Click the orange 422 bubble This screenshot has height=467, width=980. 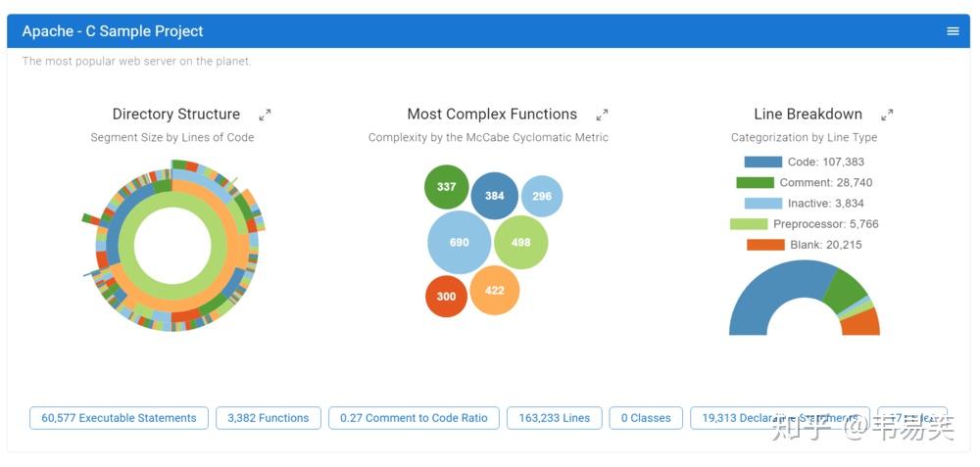click(x=494, y=290)
